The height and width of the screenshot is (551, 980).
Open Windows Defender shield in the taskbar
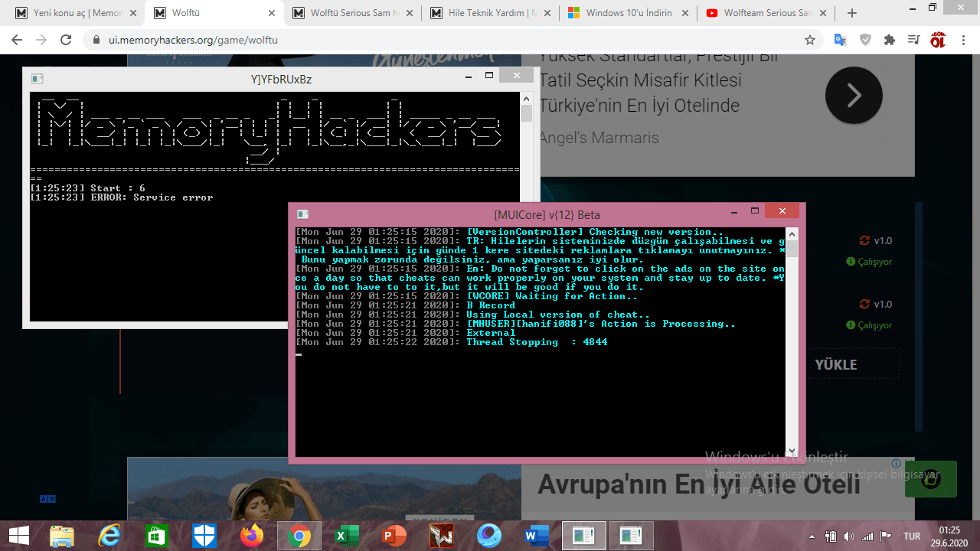pos(204,536)
